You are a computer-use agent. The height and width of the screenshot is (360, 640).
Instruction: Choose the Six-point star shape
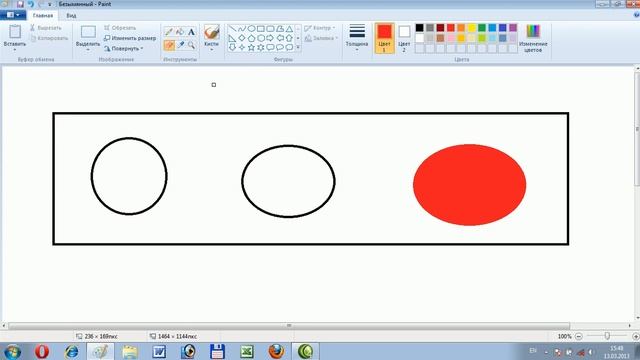point(261,47)
